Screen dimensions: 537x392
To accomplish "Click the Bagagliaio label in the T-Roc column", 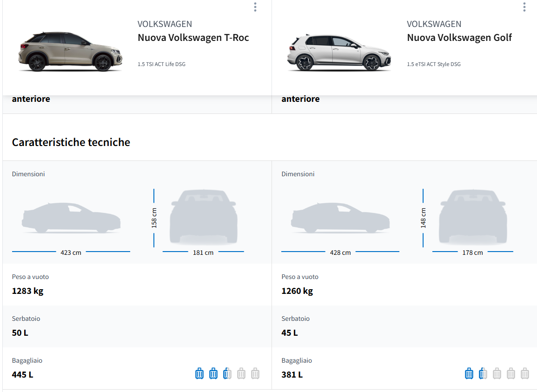I will pyautogui.click(x=27, y=360).
